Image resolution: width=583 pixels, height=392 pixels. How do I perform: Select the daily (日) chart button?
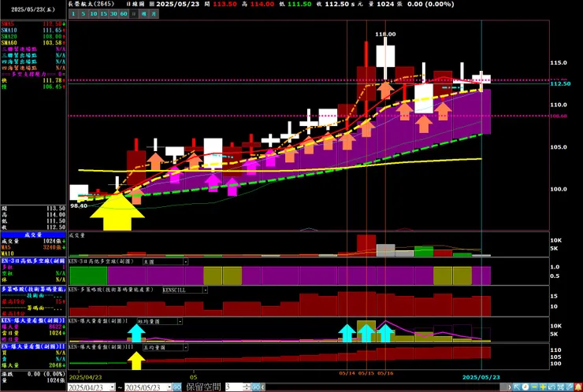134,13
